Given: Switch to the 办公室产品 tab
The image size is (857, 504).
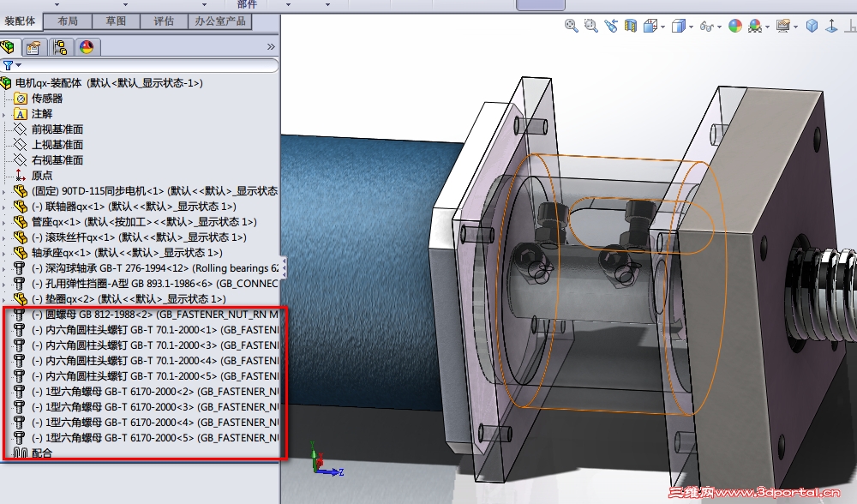Looking at the screenshot, I should pyautogui.click(x=220, y=21).
